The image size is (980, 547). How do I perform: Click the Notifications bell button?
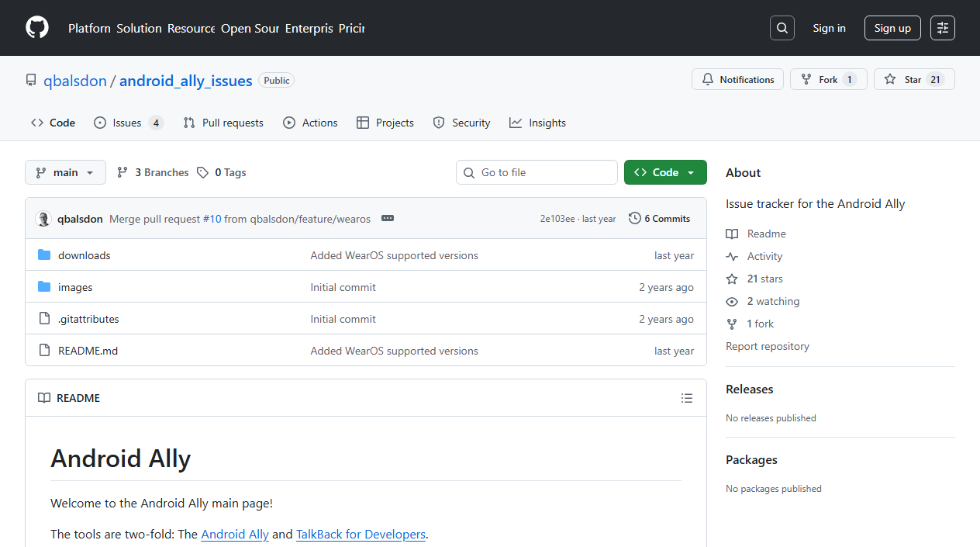(x=737, y=79)
